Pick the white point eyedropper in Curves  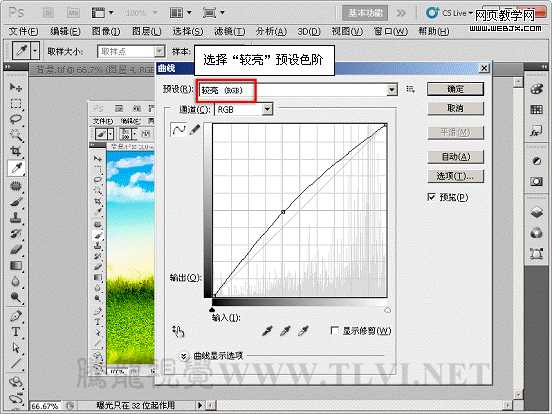tap(303, 331)
